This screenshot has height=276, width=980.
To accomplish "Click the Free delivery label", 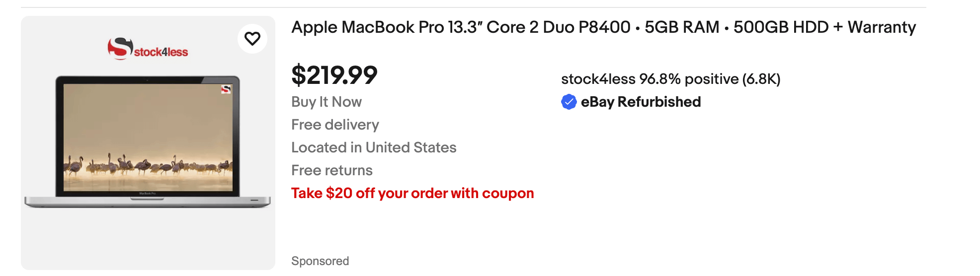I will click(335, 125).
